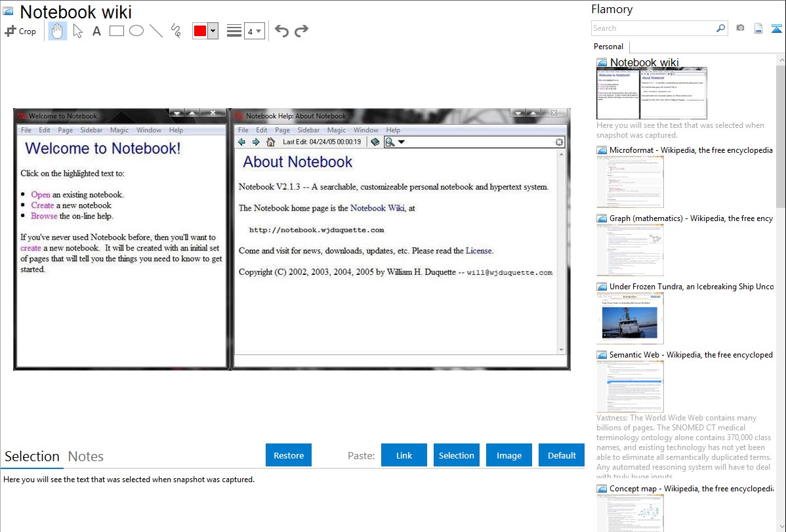Select the straight line tool

(156, 31)
